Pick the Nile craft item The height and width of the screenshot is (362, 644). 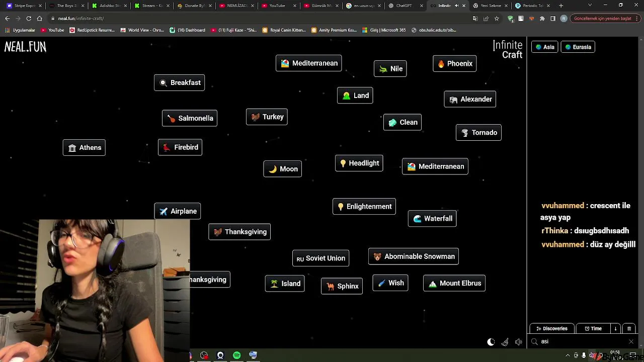tap(390, 69)
